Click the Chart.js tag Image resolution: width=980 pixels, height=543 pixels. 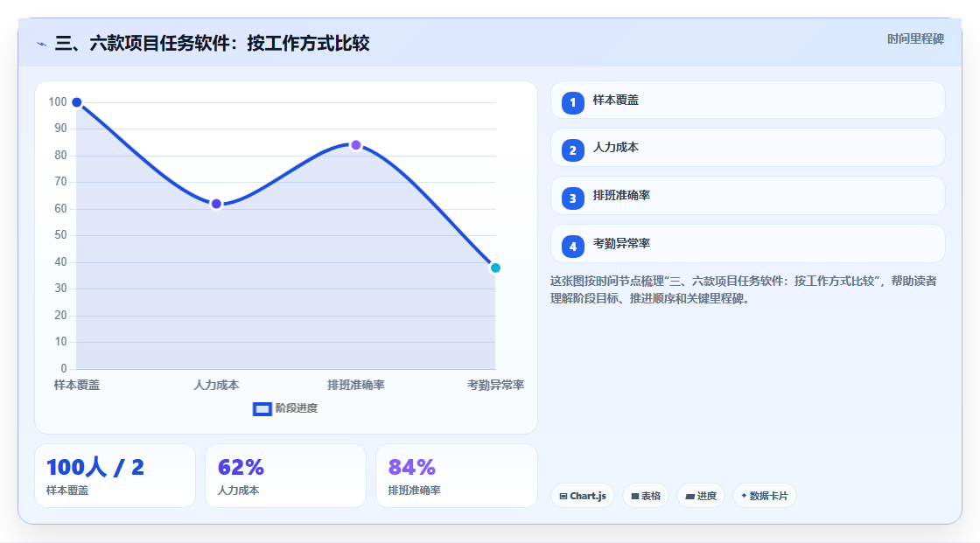pos(583,496)
